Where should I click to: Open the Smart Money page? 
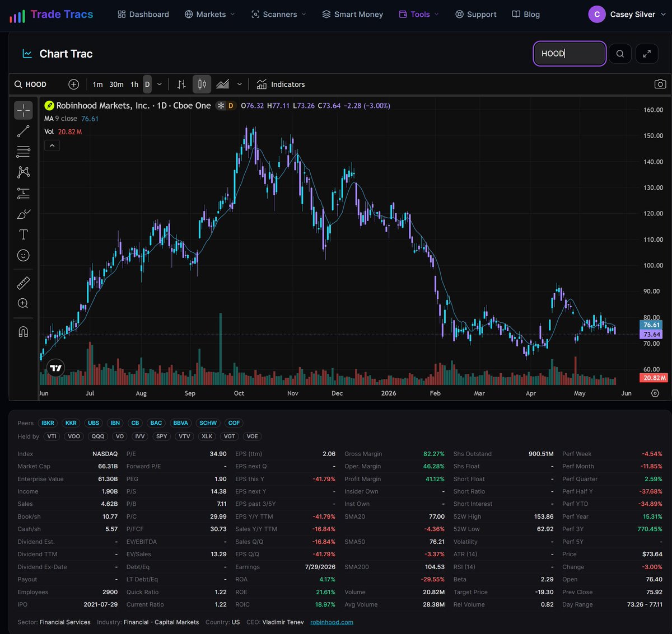tap(353, 15)
